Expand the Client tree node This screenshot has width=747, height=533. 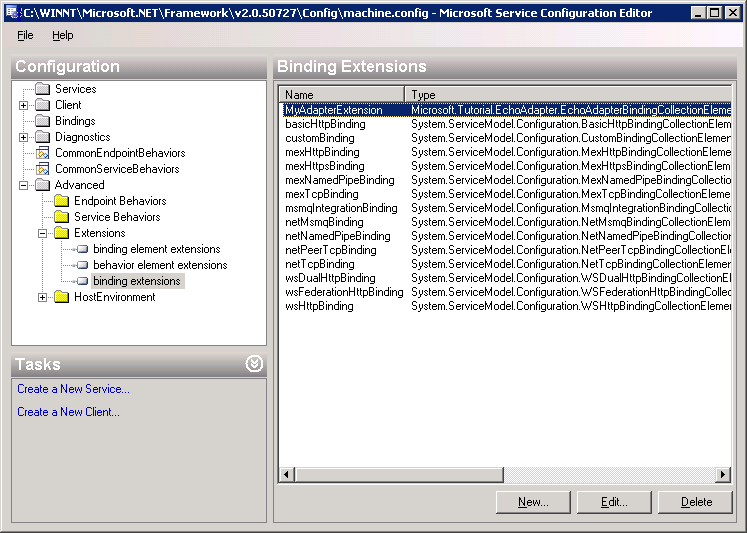(x=23, y=105)
